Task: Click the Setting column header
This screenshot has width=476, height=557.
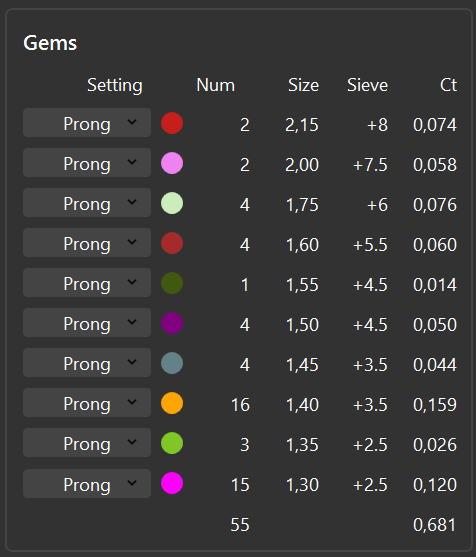Action: pyautogui.click(x=115, y=86)
